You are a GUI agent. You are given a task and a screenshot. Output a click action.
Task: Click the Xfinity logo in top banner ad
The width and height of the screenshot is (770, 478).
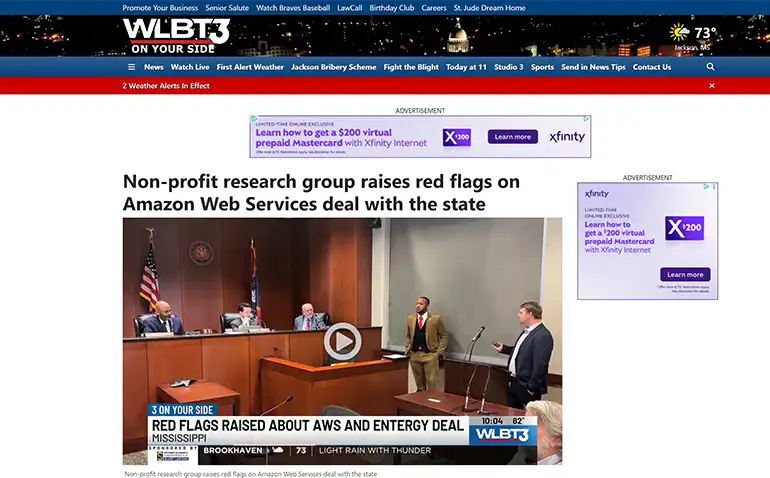[567, 137]
